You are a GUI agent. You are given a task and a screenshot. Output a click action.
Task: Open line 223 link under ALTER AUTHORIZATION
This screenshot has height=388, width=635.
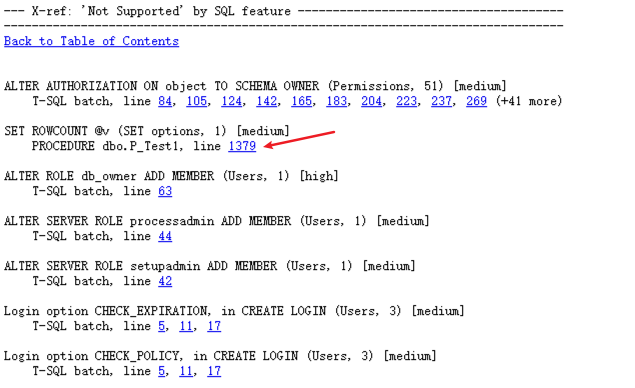(x=407, y=101)
